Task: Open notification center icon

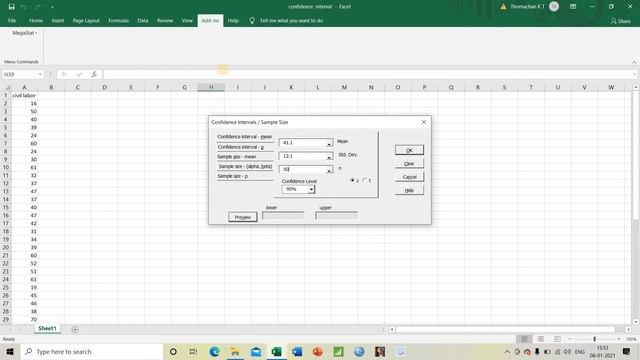Action: pos(627,351)
